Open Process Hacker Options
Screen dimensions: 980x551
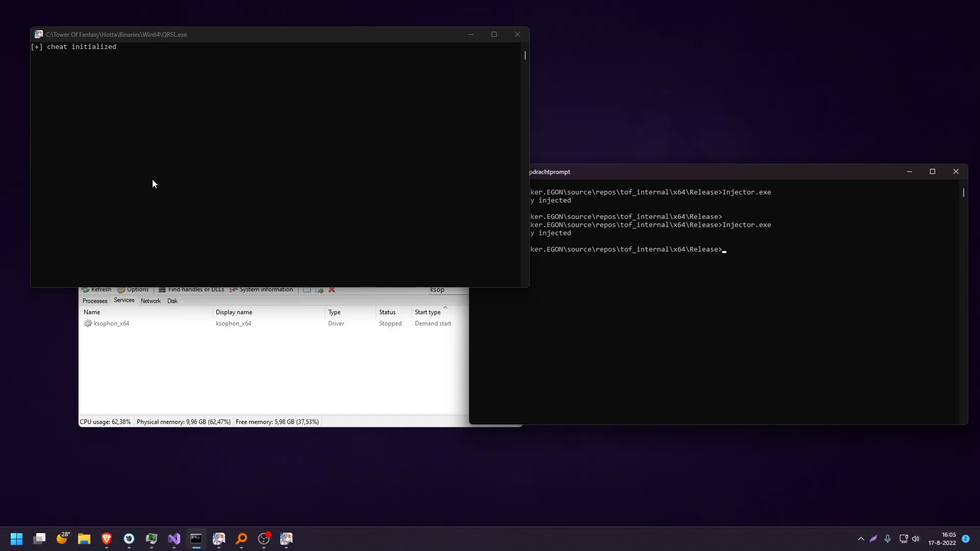point(133,290)
